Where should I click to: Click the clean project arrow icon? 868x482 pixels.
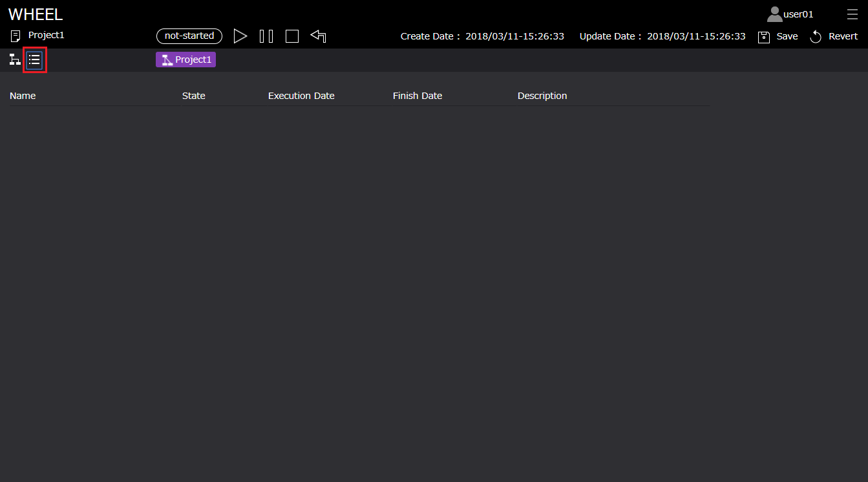pyautogui.click(x=318, y=36)
